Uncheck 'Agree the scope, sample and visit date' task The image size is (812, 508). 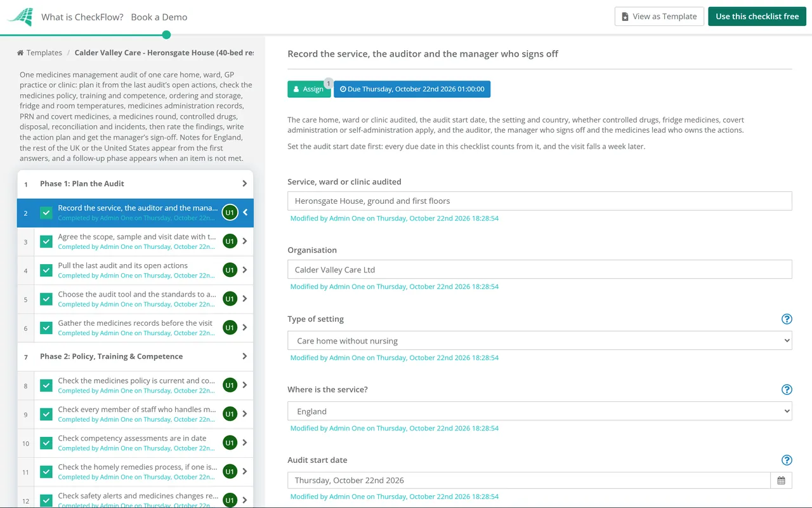46,241
